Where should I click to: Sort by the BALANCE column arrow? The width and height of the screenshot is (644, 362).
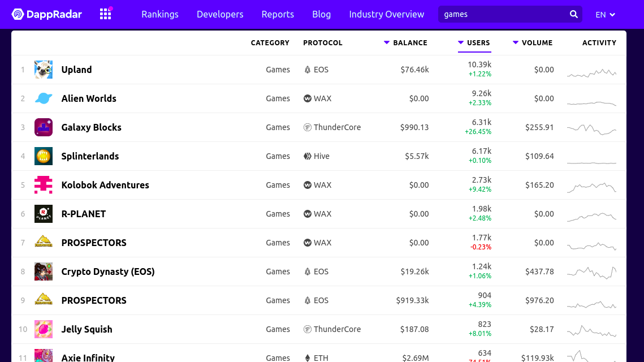(387, 42)
